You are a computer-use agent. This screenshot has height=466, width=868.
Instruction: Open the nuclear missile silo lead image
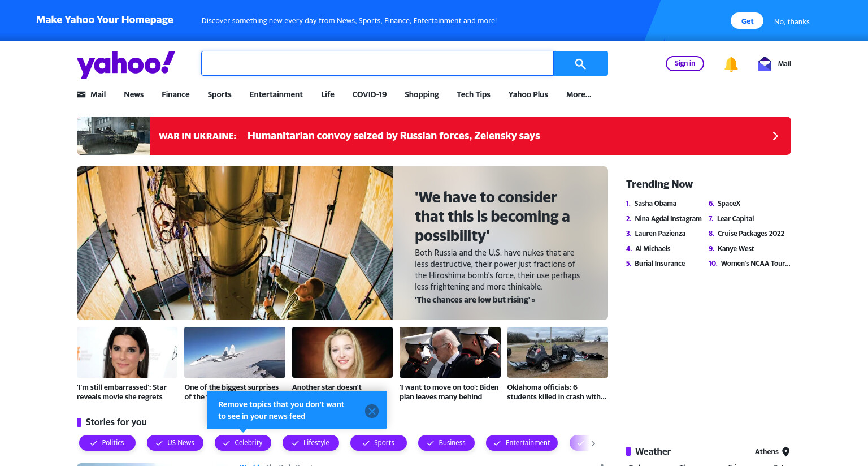[x=235, y=243]
